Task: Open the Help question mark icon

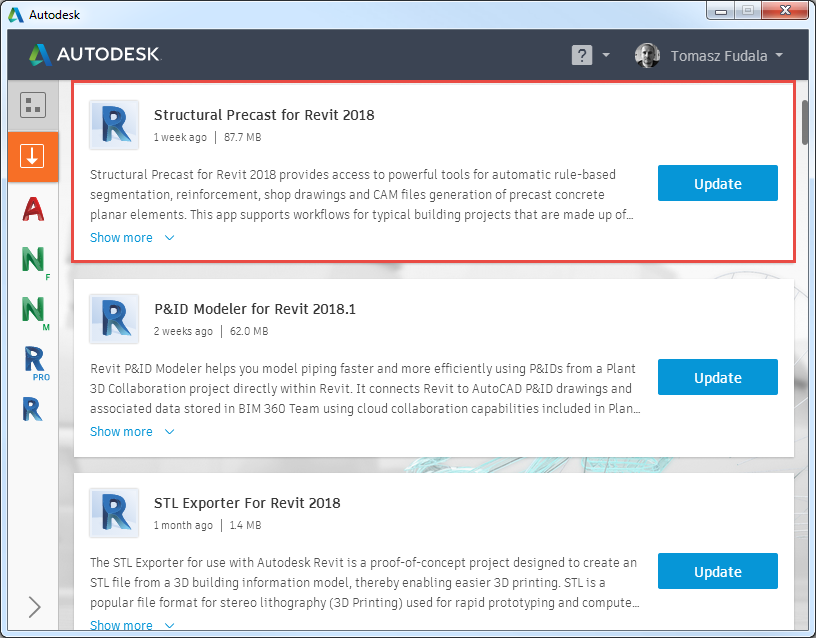Action: [582, 55]
